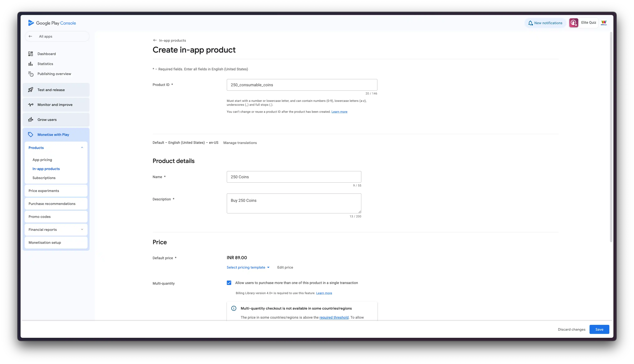Click the Google Play Console logo

(x=52, y=23)
